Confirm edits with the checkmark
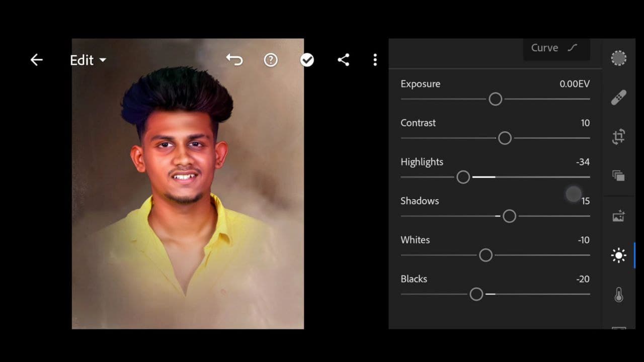 click(307, 59)
